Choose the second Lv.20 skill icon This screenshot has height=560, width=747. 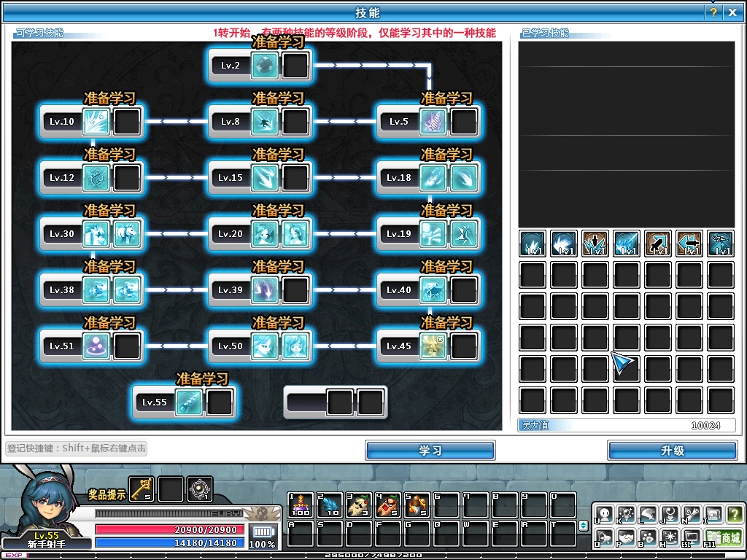295,234
